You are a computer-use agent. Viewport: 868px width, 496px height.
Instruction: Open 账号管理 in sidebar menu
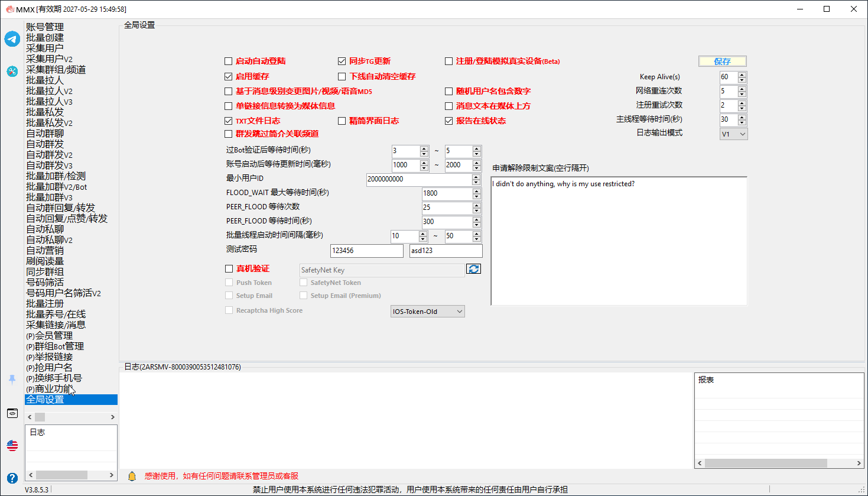pyautogui.click(x=45, y=27)
